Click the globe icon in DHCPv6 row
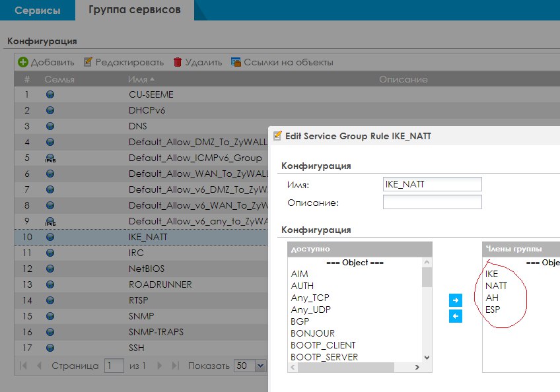This screenshot has width=560, height=392. [50, 110]
